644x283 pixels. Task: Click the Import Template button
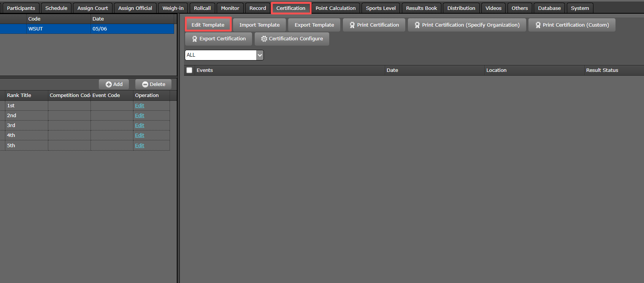[259, 25]
